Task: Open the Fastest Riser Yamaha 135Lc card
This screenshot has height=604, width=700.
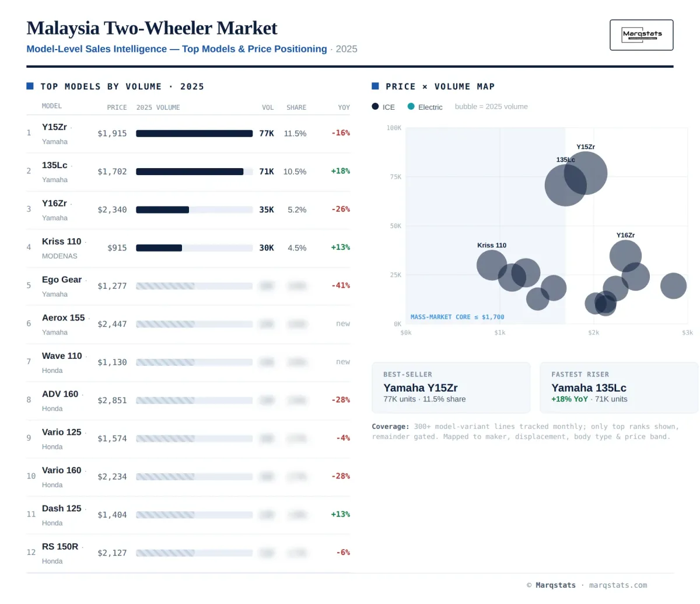Action: [619, 387]
